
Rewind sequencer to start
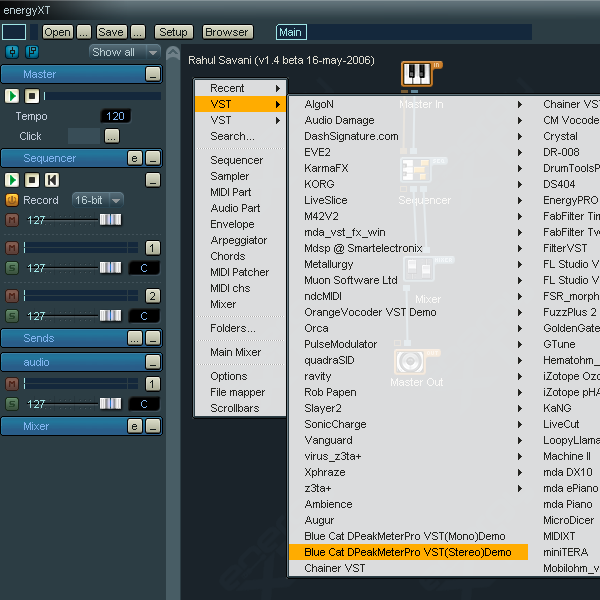[52, 180]
